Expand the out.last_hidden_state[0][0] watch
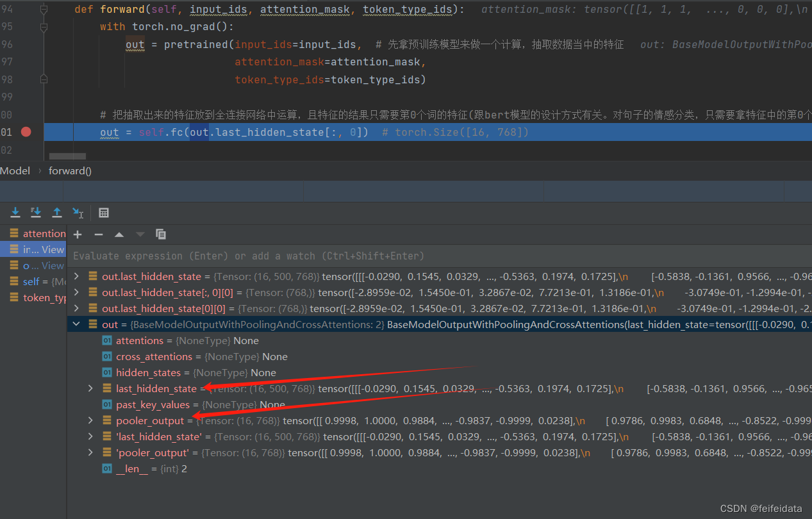812x519 pixels. pos(77,308)
